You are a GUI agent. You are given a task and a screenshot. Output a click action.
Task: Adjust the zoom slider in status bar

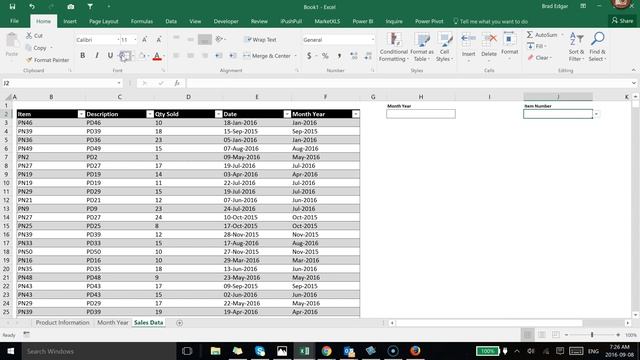[x=592, y=335]
